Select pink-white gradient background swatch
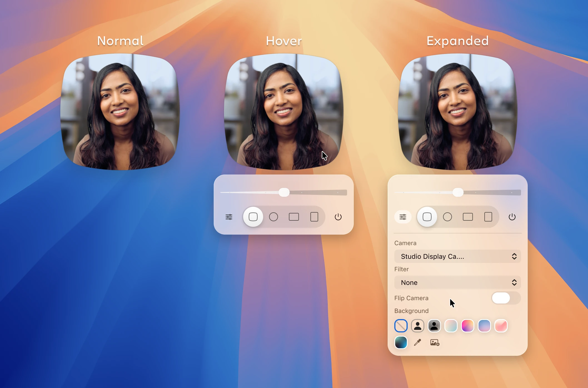This screenshot has height=388, width=588. pos(501,326)
